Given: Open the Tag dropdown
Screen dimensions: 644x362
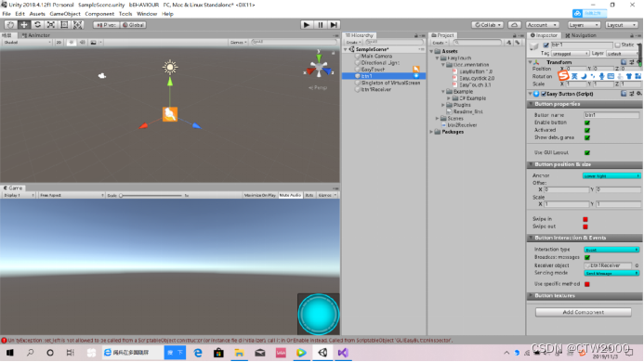Looking at the screenshot, I should click(x=570, y=53).
